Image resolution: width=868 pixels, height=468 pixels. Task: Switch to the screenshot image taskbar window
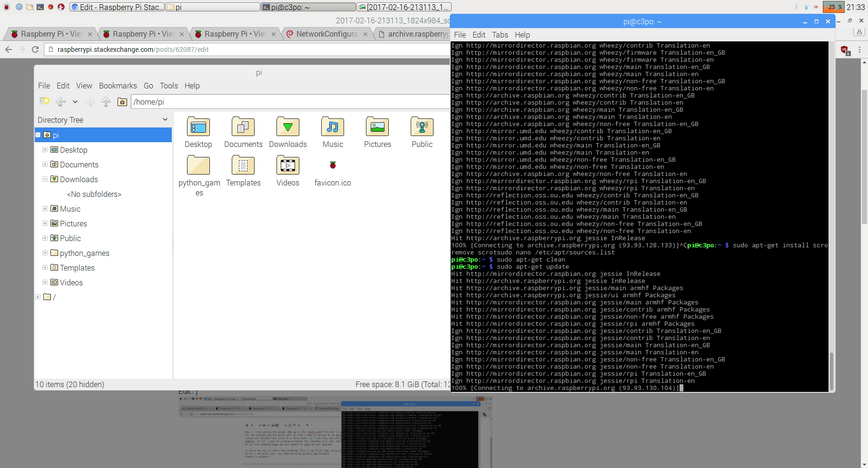(x=404, y=7)
